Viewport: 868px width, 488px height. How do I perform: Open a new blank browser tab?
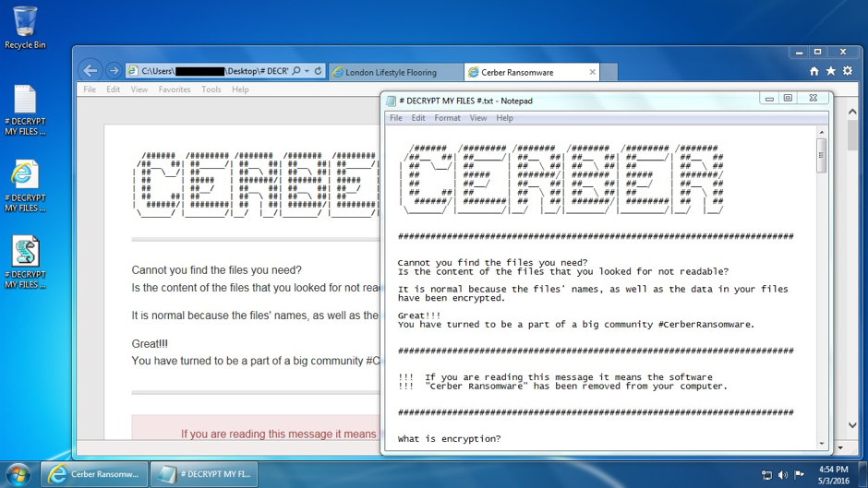click(609, 73)
